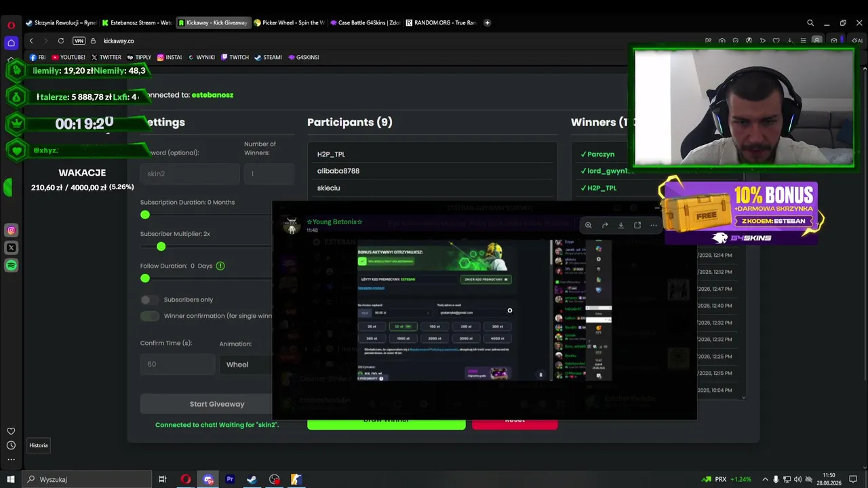
Task: Click the Confirm Time seconds field
Action: tap(178, 364)
